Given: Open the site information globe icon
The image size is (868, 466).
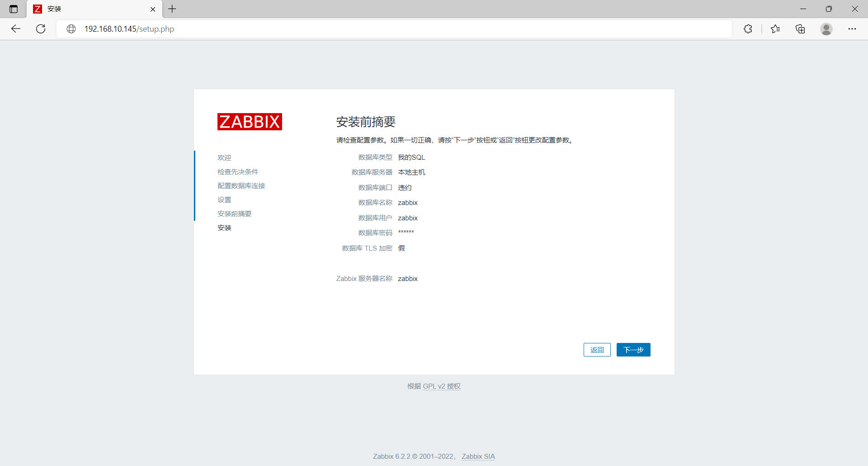Looking at the screenshot, I should click(71, 29).
